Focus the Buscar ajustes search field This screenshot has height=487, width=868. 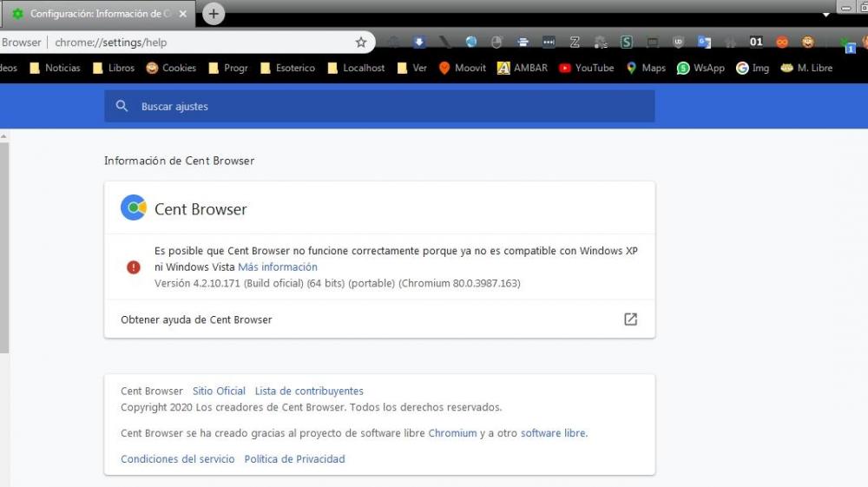coord(379,106)
